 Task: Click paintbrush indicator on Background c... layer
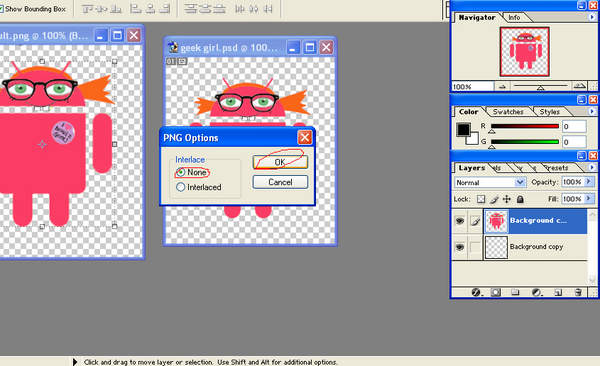coord(475,221)
